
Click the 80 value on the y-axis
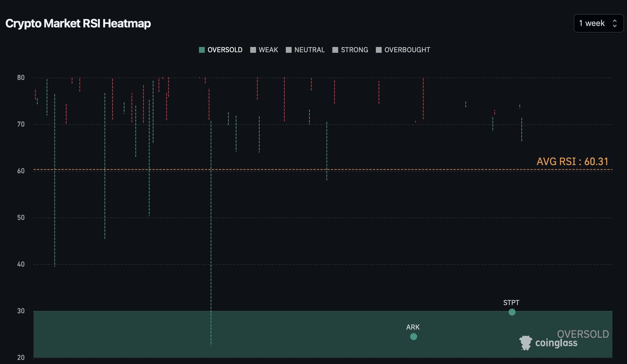(21, 78)
